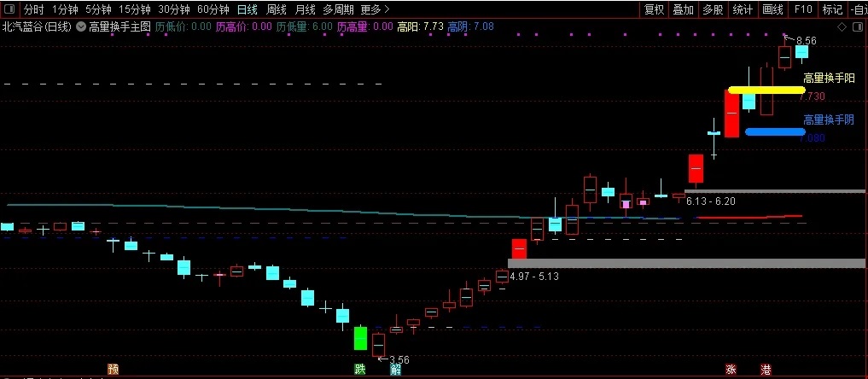
Task: Select the 1分钟 period tab
Action: (x=64, y=9)
